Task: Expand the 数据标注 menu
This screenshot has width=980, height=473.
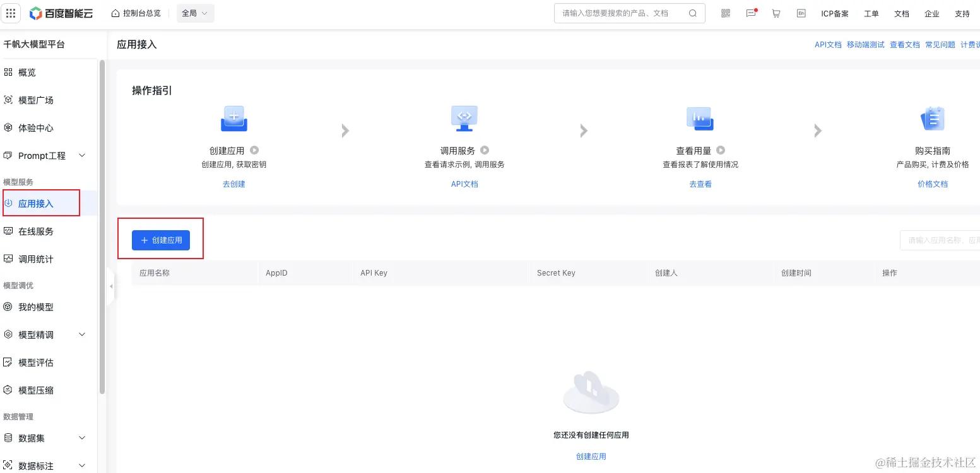Action: tap(82, 466)
